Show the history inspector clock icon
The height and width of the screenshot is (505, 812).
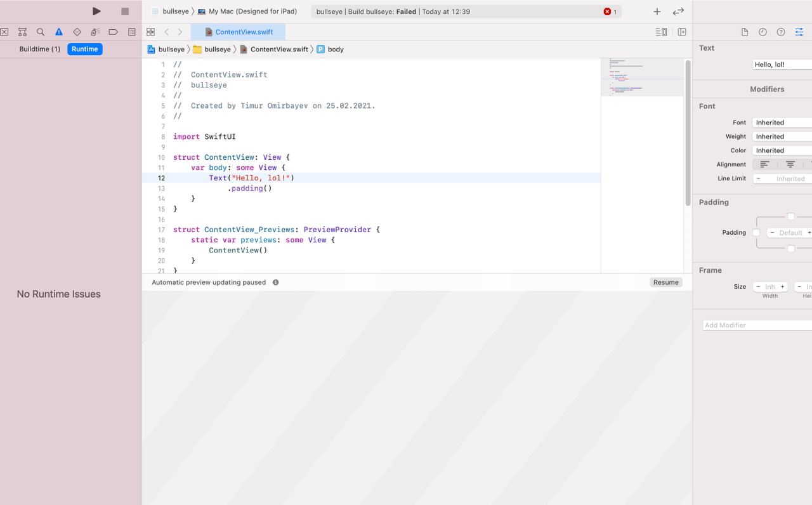[x=763, y=32]
